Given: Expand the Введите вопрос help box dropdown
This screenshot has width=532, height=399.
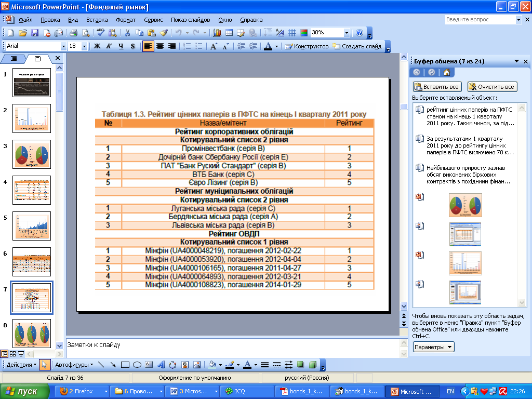Looking at the screenshot, I should 518,20.
